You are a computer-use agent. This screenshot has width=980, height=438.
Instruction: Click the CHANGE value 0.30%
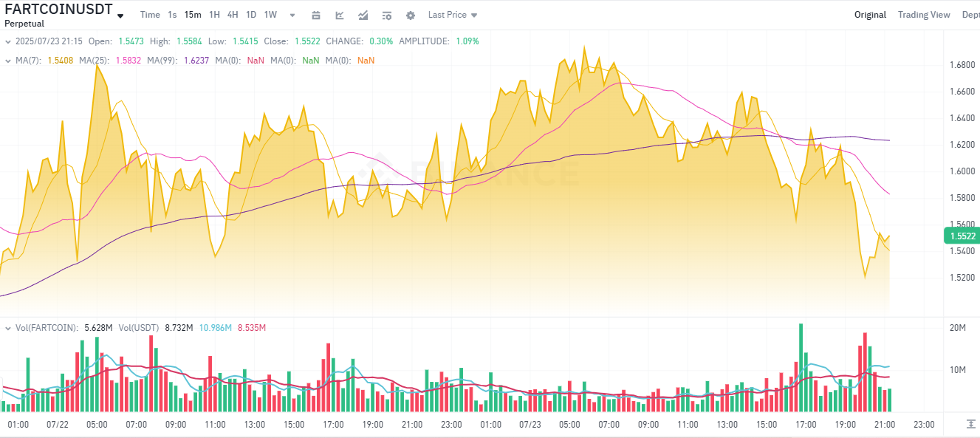click(380, 41)
